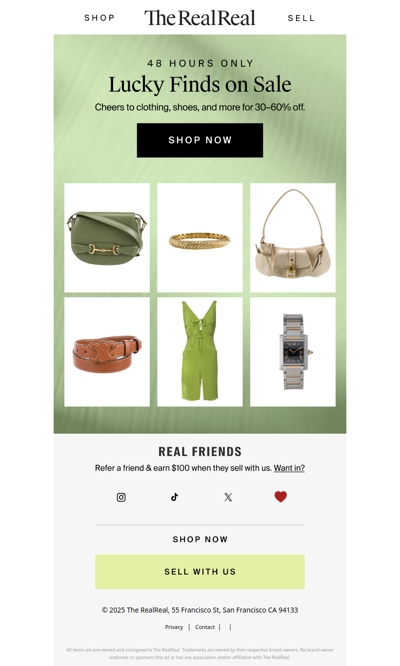Open the Contact footer link
The image size is (400, 666).
[x=205, y=627]
